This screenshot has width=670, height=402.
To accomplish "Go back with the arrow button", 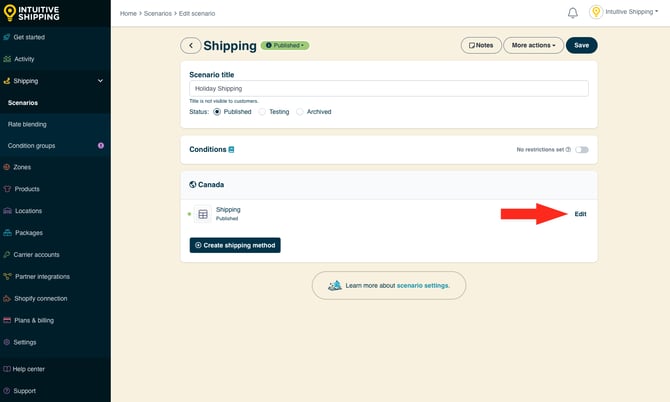I will coord(191,45).
